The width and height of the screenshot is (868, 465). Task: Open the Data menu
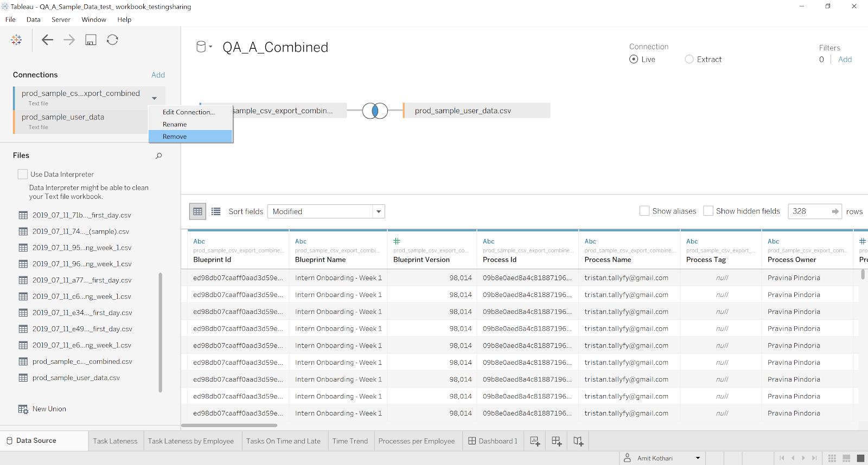34,20
